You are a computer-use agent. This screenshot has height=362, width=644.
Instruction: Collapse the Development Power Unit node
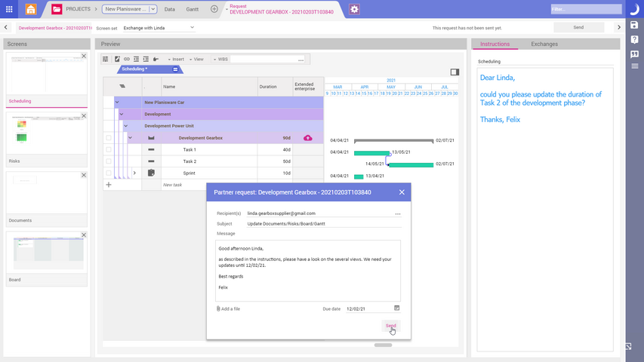(x=125, y=126)
